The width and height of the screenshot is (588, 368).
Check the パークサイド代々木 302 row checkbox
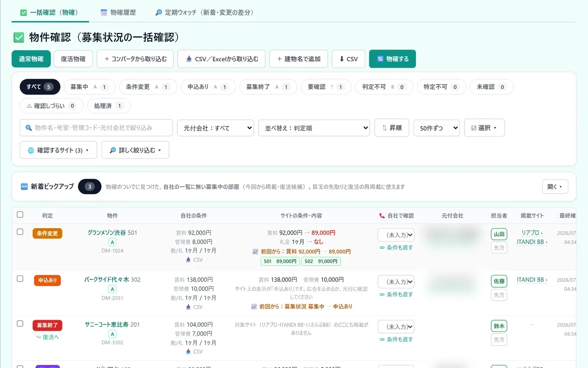click(20, 278)
